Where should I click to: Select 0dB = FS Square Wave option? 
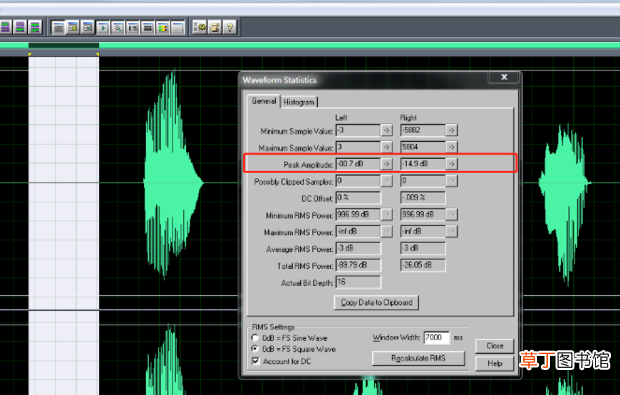tap(294, 349)
